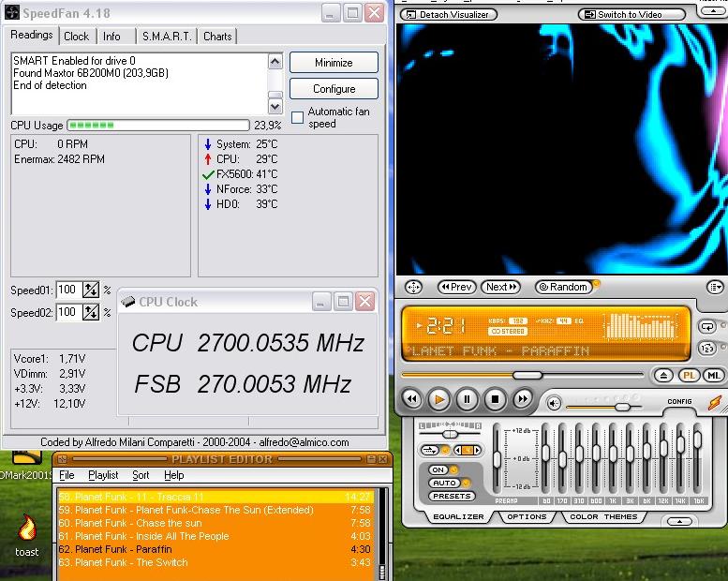Open the Playlist Editor File menu
This screenshot has height=581, width=728.
coord(67,475)
